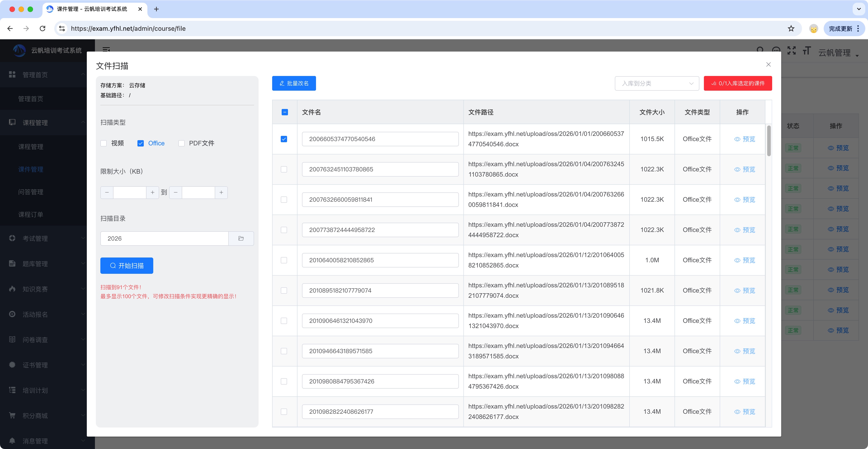The height and width of the screenshot is (449, 868).
Task: Open 课程订单 in the sidebar
Action: pos(31,214)
